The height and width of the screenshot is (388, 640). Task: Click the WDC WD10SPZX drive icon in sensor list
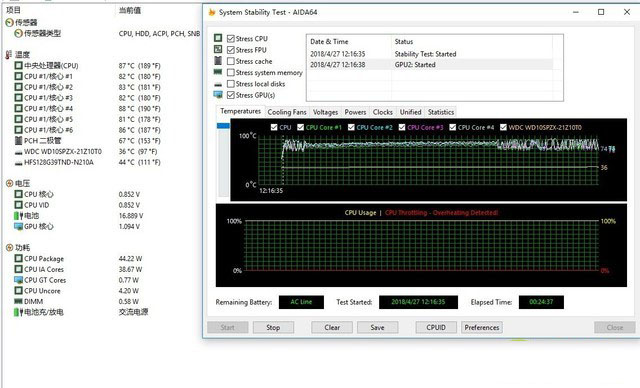(x=18, y=152)
